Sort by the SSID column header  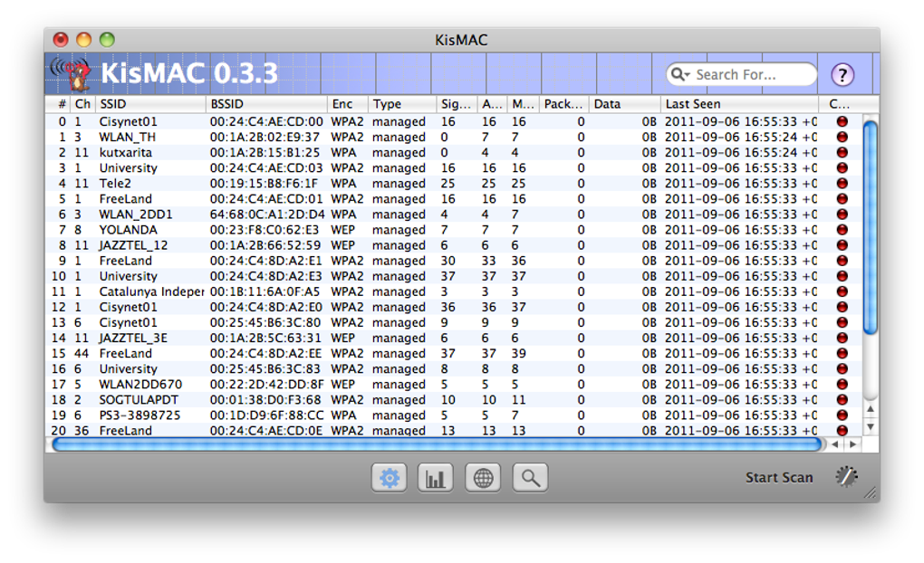click(x=150, y=104)
